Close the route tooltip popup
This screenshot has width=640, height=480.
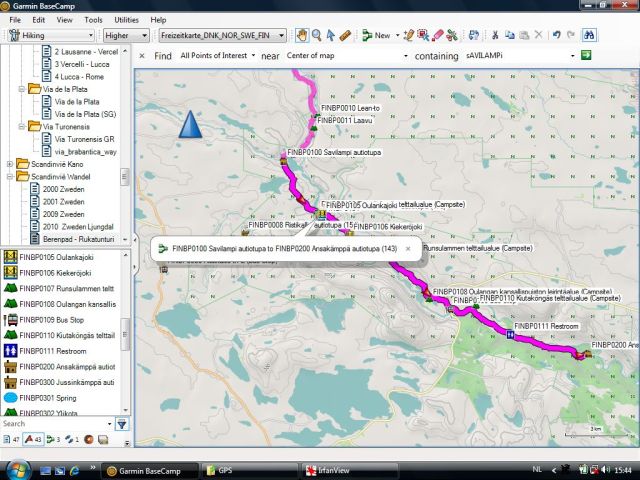coord(407,248)
